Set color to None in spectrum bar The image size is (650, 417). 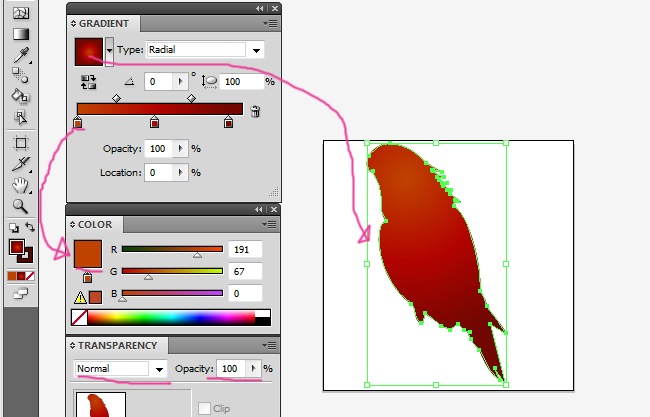tap(78, 317)
